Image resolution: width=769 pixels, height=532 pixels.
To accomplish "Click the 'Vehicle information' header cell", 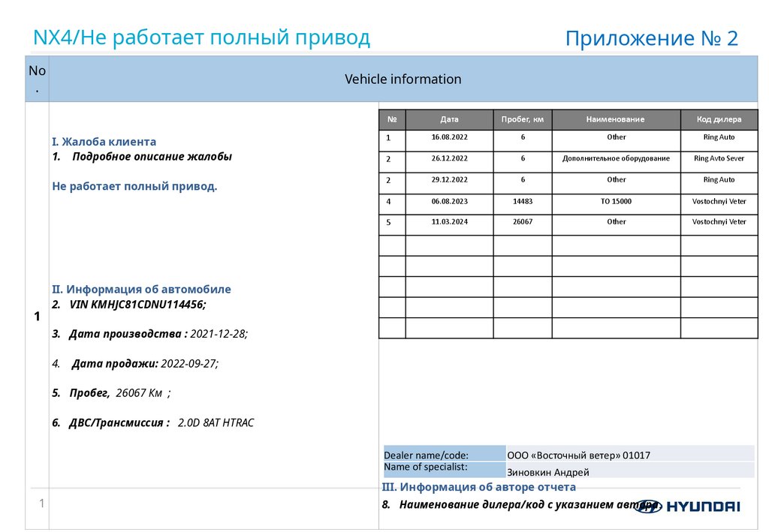I will [403, 79].
